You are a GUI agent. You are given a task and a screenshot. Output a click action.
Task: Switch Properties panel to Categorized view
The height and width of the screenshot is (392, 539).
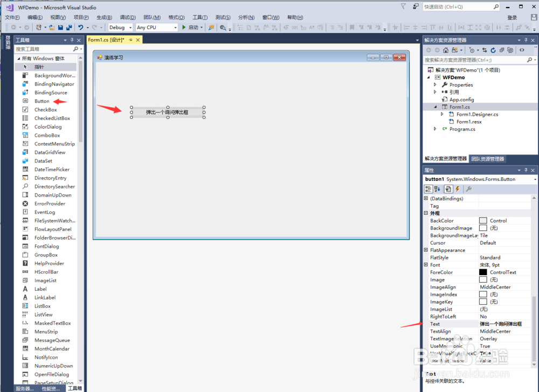[429, 189]
